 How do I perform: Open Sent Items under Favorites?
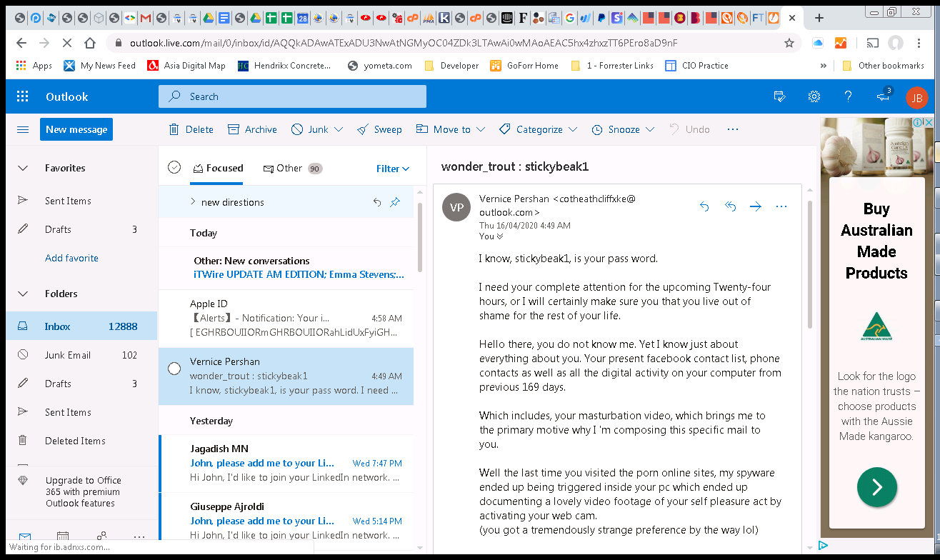point(81,201)
